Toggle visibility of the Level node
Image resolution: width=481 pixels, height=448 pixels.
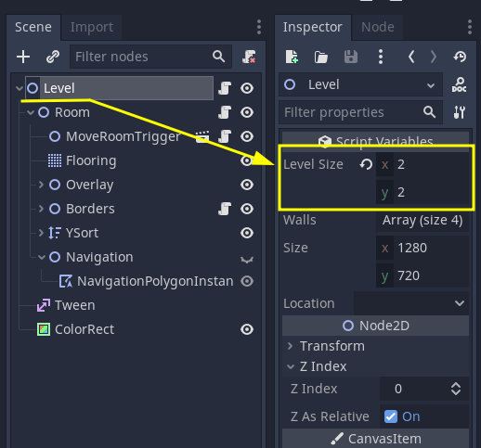point(247,88)
